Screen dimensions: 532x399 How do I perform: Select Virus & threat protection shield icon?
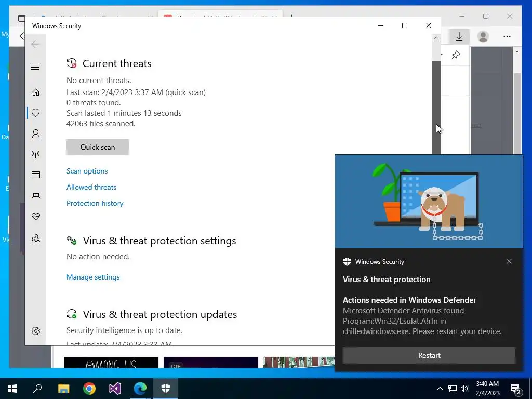click(36, 113)
